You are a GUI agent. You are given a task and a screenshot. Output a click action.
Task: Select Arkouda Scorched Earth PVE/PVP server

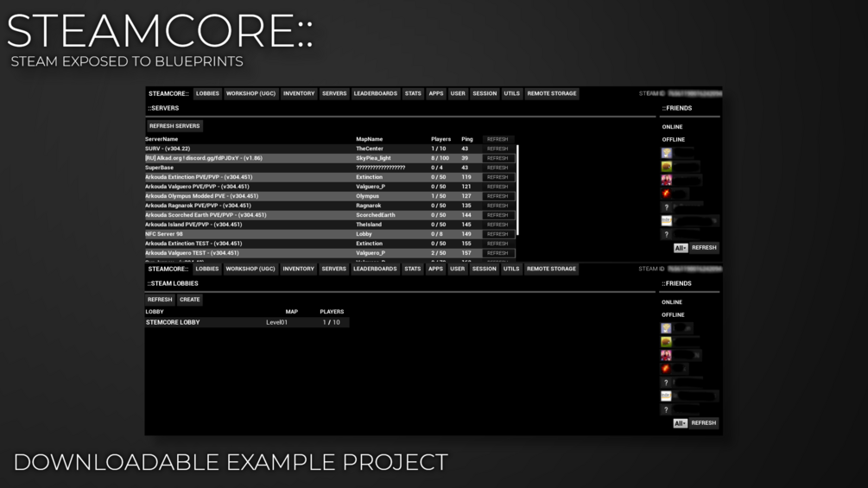(330, 215)
